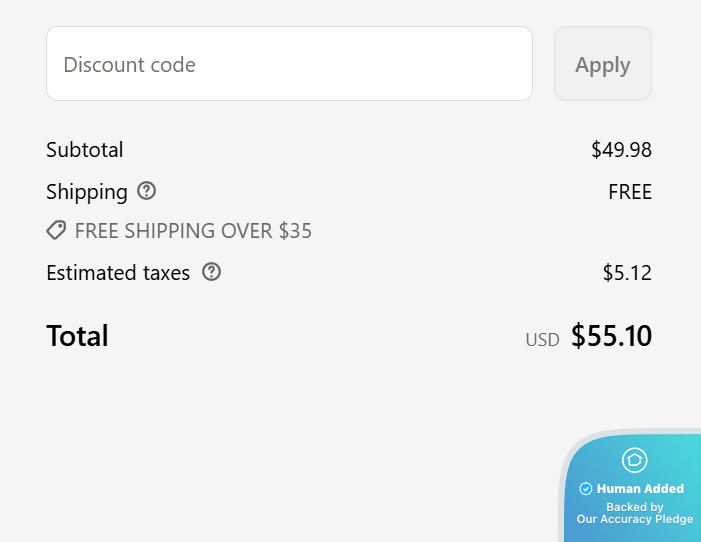
Task: Click the Shipping label
Action: [x=87, y=191]
